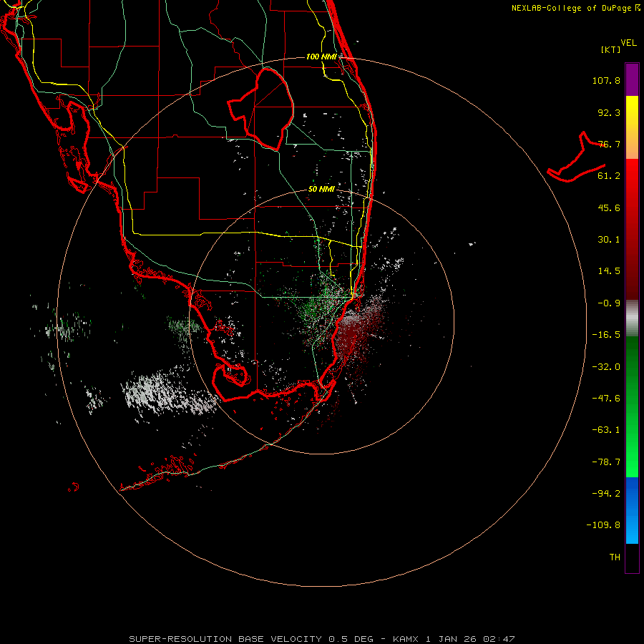644x644 pixels.
Task: Click the 100 NMI range ring label
Action: point(321,57)
